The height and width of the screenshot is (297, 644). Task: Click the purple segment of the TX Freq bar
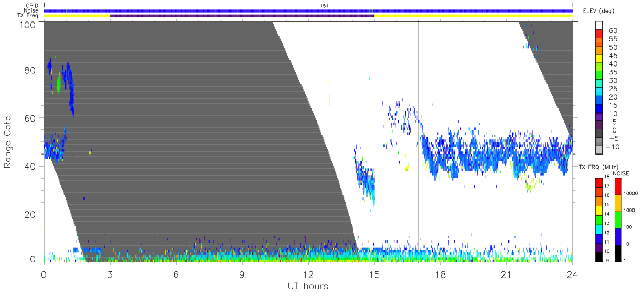pyautogui.click(x=242, y=16)
